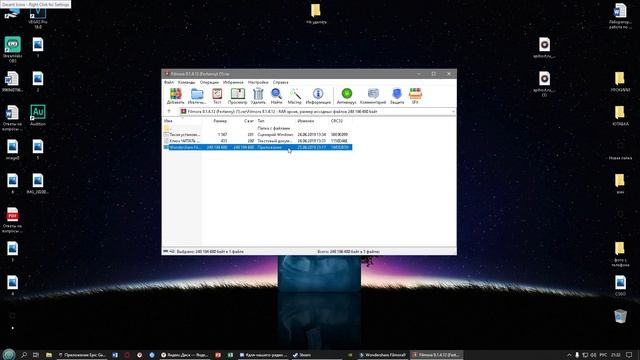Image resolution: width=640 pixels, height=360 pixels.
Task: Click the taskbar search magnifier
Action: (24, 355)
